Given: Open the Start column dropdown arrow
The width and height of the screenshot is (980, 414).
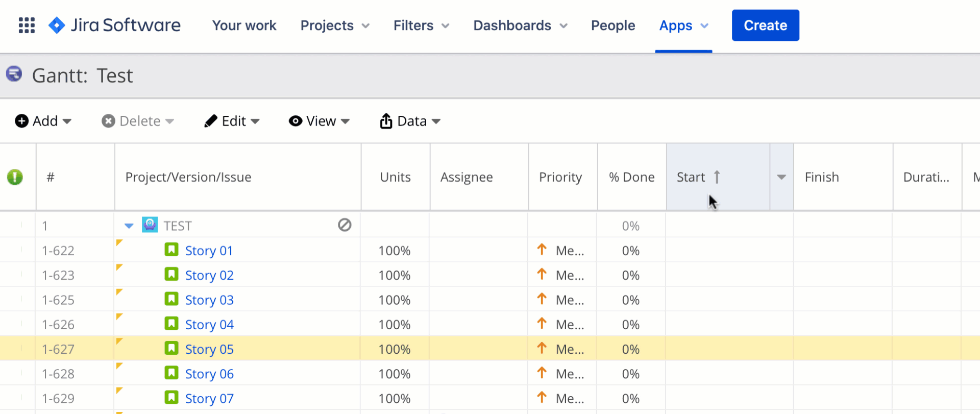Looking at the screenshot, I should point(781,177).
